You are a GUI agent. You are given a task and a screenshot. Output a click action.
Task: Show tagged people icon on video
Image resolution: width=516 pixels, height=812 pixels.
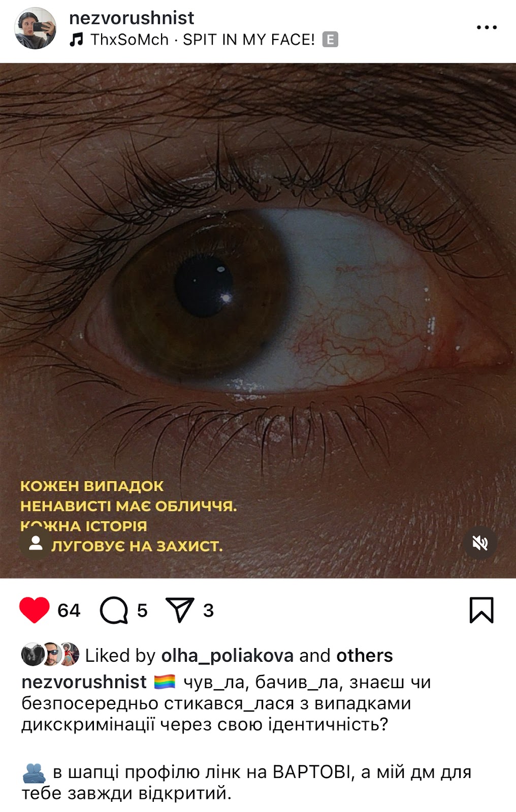pos(36,544)
